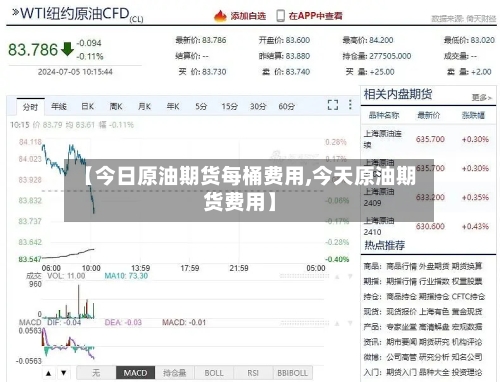Click the down triangle on the MACD panel

click(350, 323)
